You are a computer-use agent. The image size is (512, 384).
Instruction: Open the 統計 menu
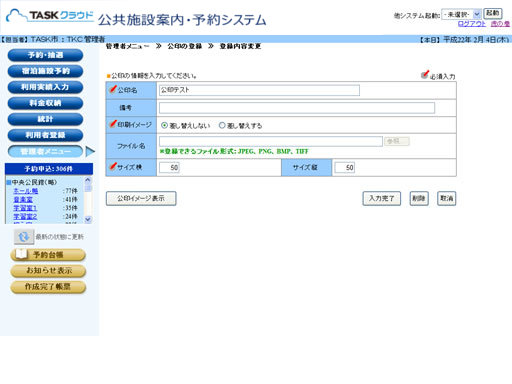(45, 119)
